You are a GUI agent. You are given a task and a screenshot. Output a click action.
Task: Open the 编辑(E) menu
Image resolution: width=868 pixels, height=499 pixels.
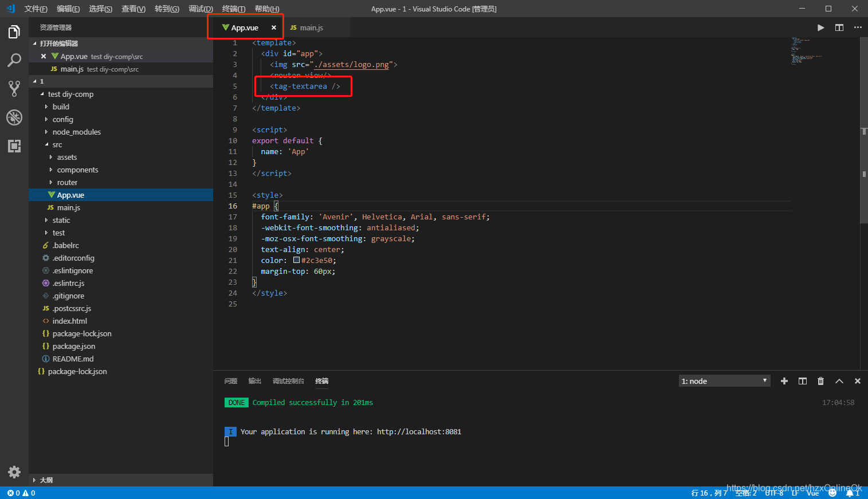[x=68, y=9]
